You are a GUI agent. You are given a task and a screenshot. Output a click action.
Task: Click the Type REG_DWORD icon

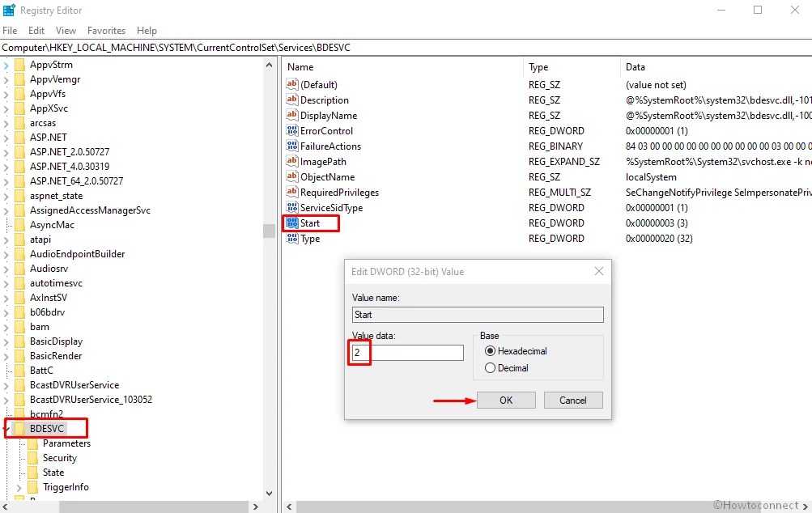[295, 239]
